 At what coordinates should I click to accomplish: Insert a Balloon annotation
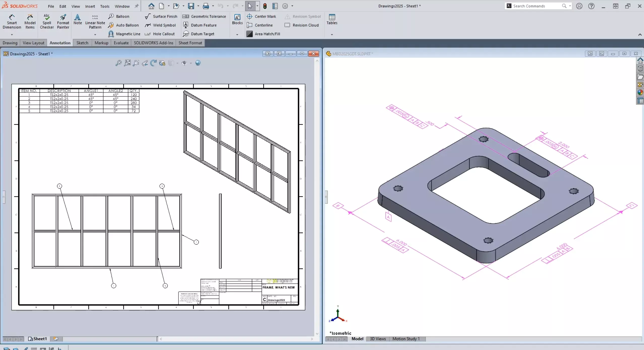(x=119, y=16)
